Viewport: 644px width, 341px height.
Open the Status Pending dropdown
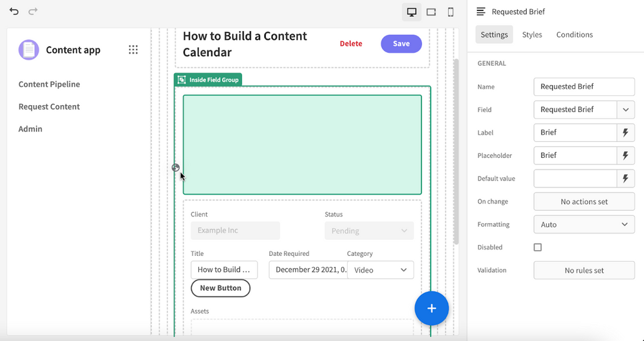[369, 231]
